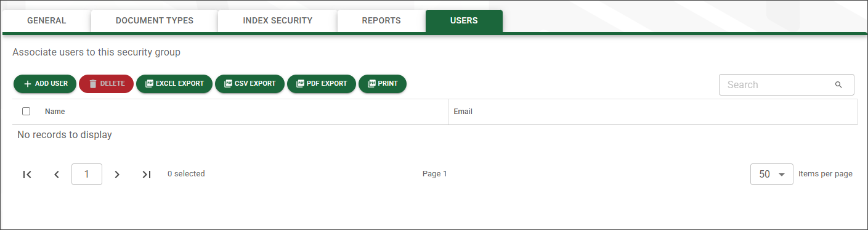Screen dimensions: 868x230
Task: Jump to the first page icon
Action: pos(27,175)
